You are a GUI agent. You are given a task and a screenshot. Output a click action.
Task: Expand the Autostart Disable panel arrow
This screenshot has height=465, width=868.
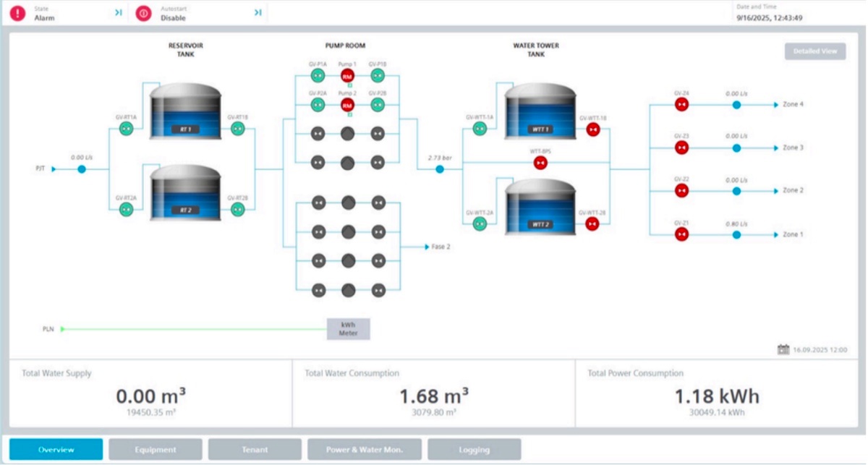pos(257,13)
